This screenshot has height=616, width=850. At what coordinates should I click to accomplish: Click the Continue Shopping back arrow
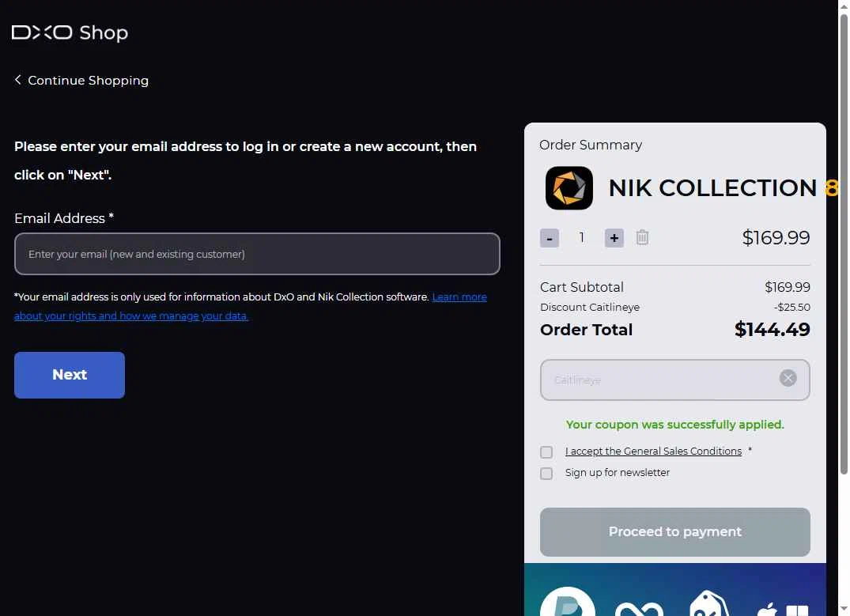[18, 80]
